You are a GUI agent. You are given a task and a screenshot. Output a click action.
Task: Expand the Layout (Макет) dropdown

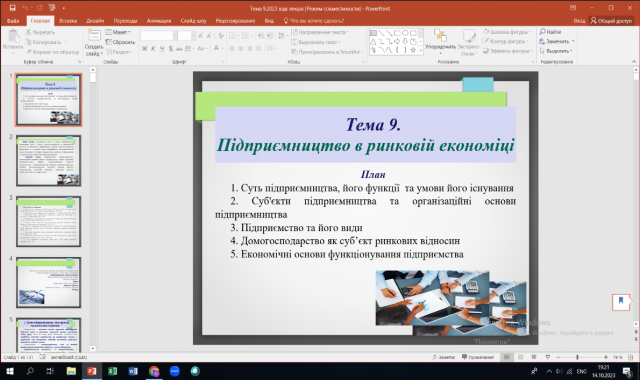[118, 32]
